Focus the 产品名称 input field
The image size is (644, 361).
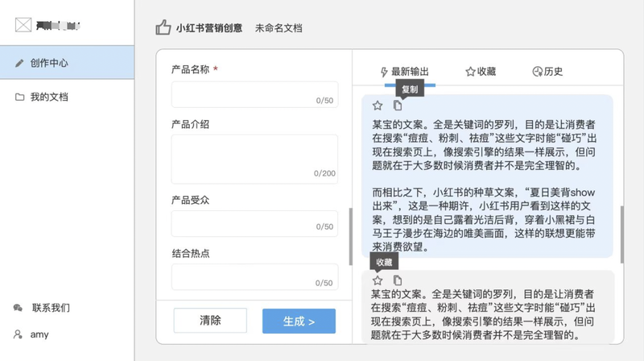point(254,94)
